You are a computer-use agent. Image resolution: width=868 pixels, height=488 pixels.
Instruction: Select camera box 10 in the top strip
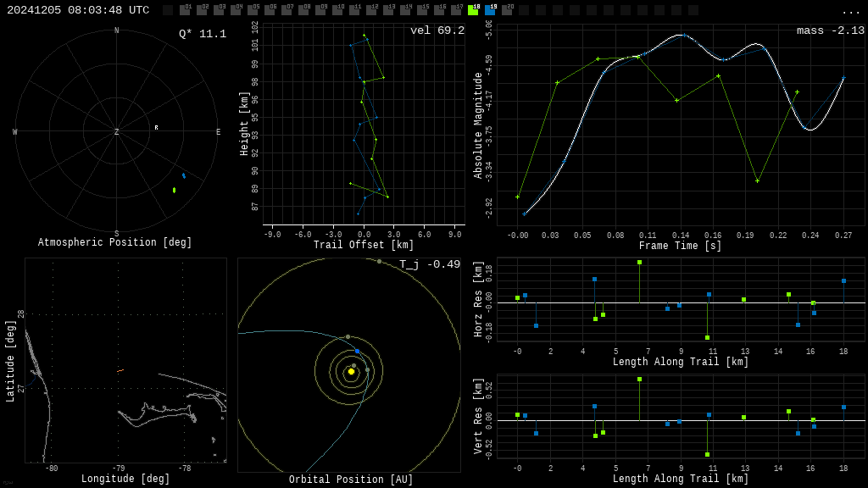click(337, 10)
